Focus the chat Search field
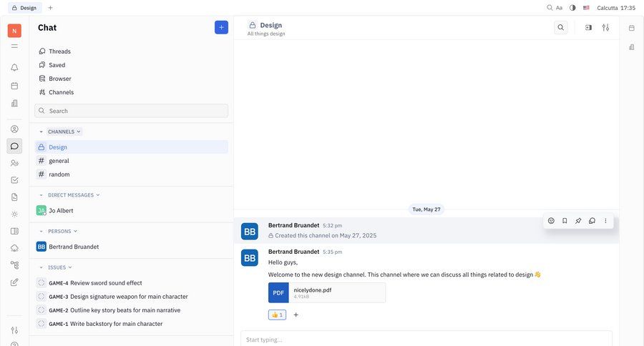644x346 pixels. click(132, 111)
